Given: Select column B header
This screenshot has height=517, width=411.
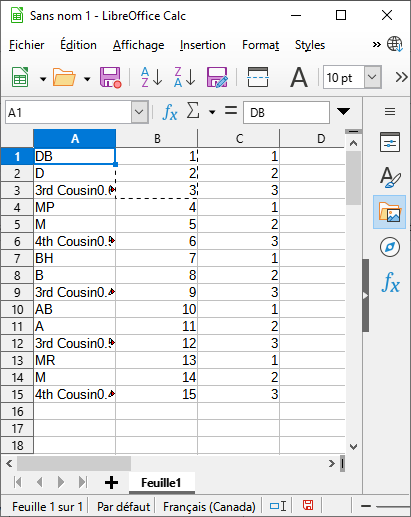Looking at the screenshot, I should 157,138.
